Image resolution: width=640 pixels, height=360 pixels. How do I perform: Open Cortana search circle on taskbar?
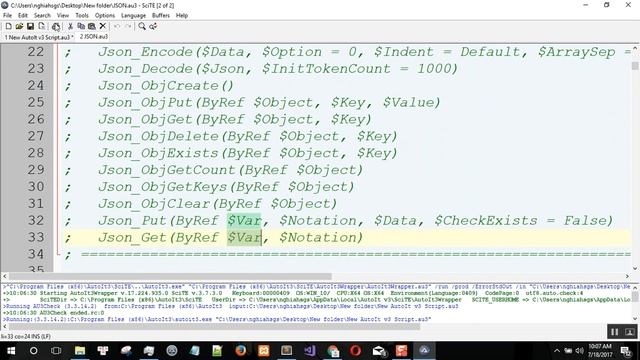coord(33,351)
